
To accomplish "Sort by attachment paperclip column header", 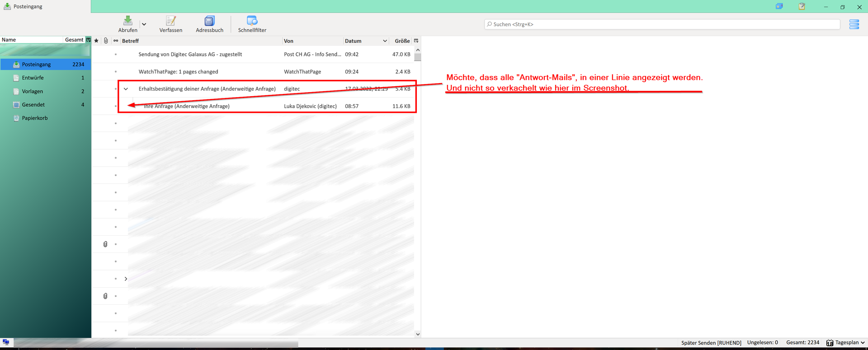I will tap(106, 41).
